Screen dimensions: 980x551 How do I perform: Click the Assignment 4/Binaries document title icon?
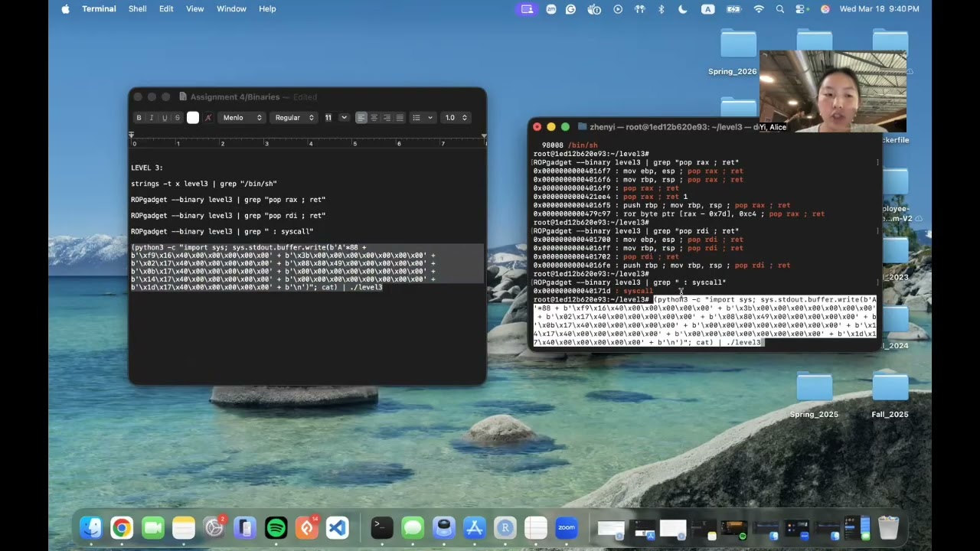click(x=183, y=97)
